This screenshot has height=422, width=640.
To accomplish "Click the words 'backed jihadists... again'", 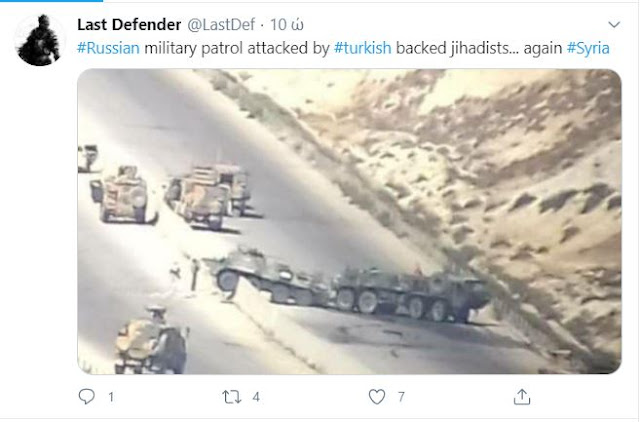I will pyautogui.click(x=479, y=48).
